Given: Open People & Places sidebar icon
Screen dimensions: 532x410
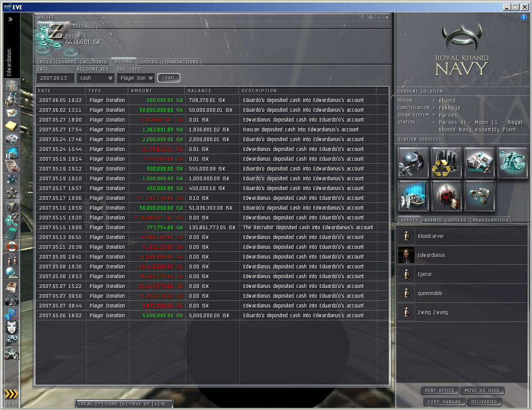Looking at the screenshot, I should tap(11, 99).
